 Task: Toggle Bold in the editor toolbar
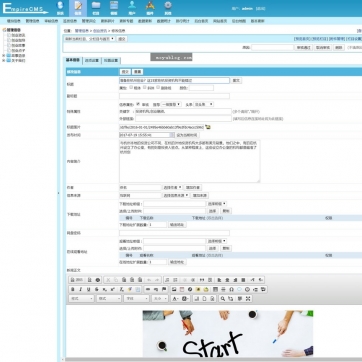point(73,289)
